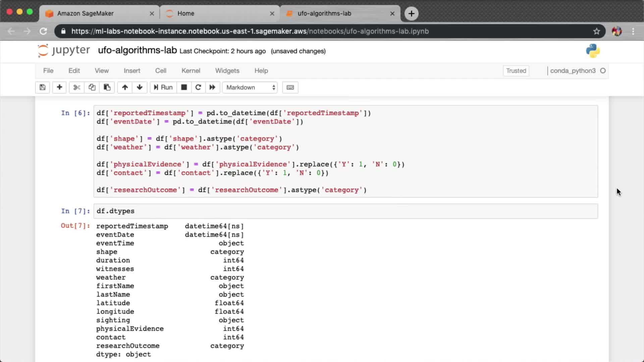Insert cell below with plus icon

[x=59, y=87]
